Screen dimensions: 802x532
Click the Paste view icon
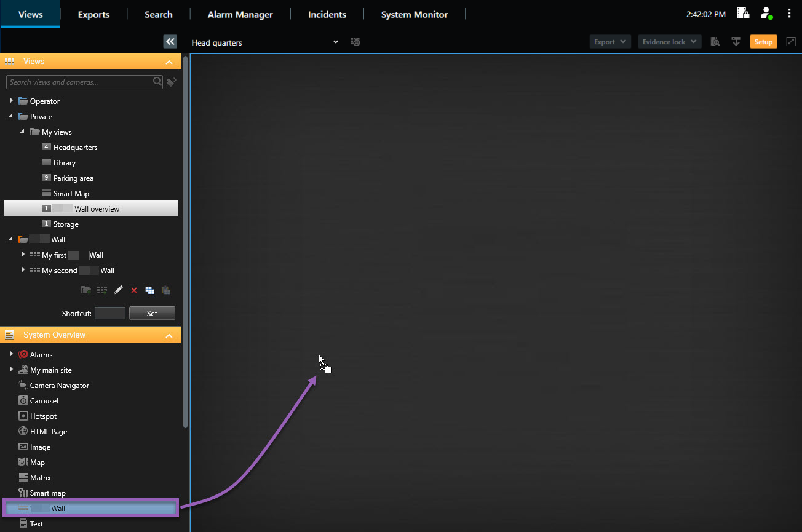[165, 290]
